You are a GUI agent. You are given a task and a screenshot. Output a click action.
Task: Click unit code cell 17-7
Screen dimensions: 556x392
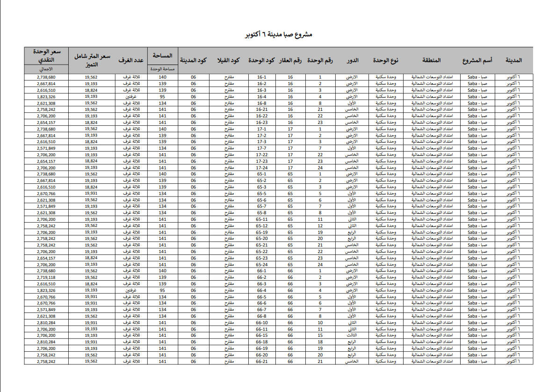261,148
